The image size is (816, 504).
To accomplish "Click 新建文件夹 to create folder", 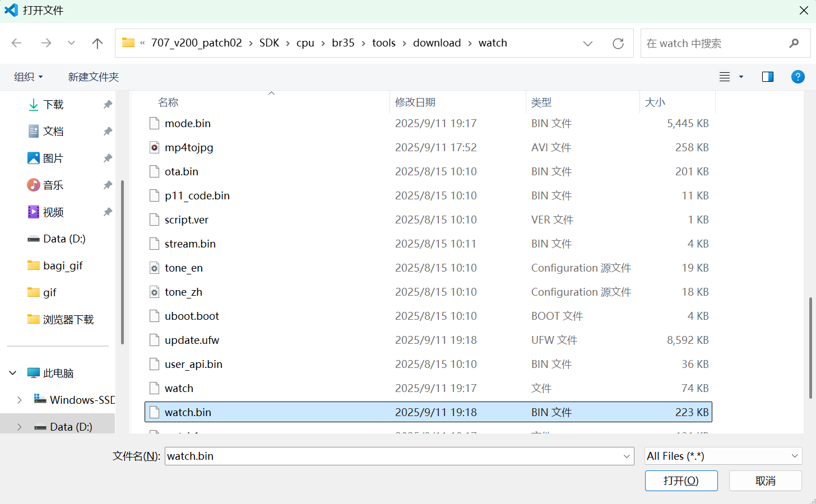I will tap(94, 77).
